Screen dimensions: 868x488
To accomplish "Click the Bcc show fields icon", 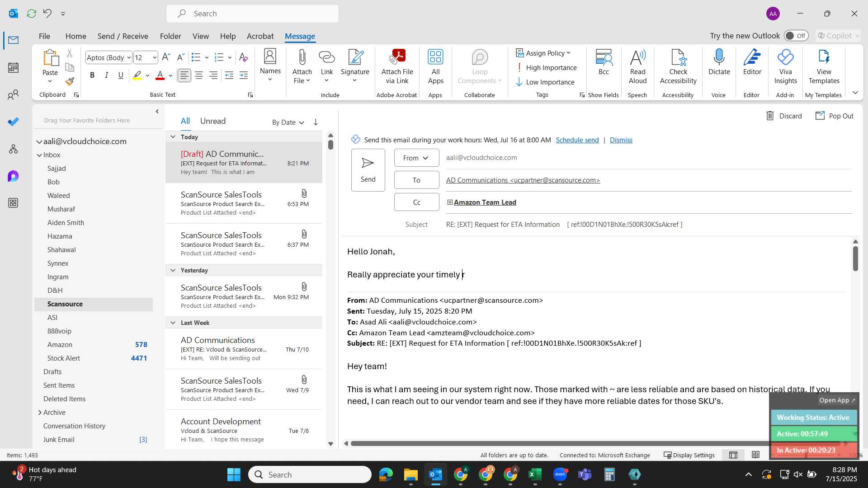I will pyautogui.click(x=604, y=62).
